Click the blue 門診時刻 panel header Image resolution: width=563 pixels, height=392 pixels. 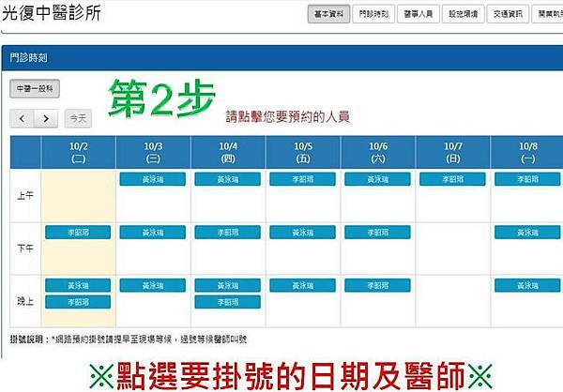coord(282,58)
